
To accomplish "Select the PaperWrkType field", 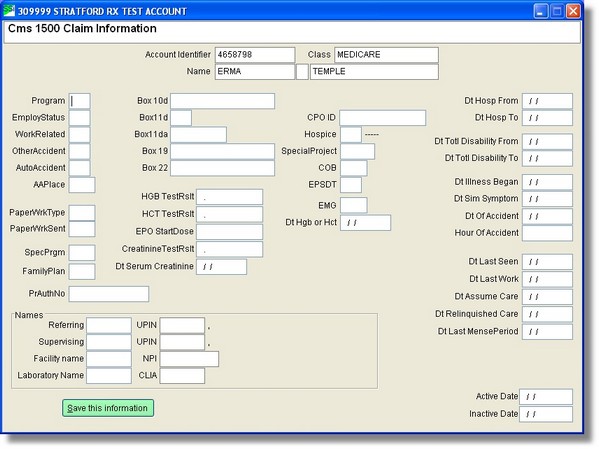I will click(82, 213).
